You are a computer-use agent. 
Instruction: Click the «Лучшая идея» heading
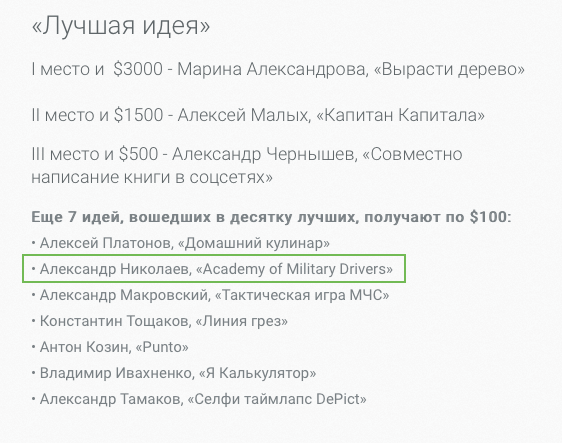121,26
